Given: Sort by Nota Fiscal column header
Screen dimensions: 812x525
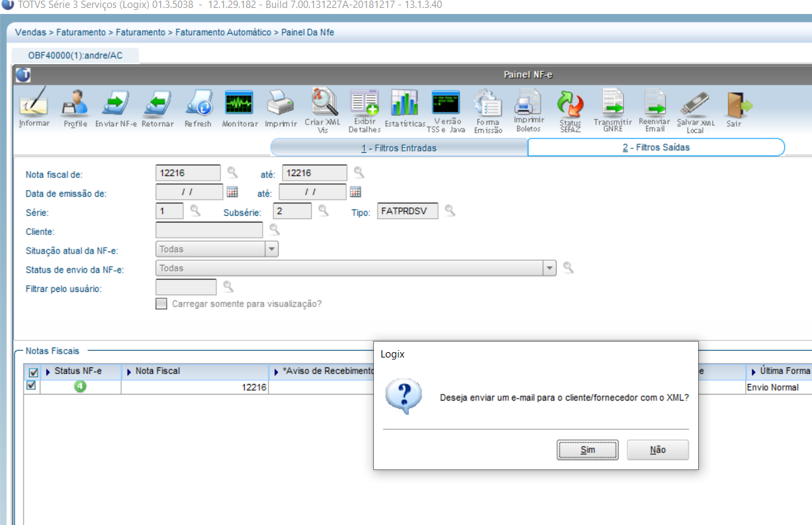Looking at the screenshot, I should [195, 371].
